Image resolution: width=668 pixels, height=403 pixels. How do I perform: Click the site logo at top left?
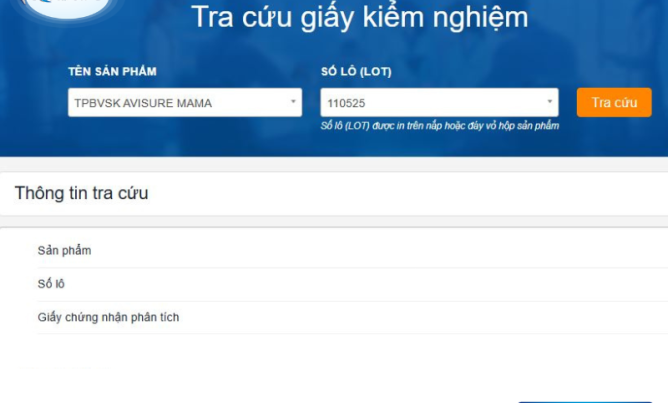click(x=65, y=8)
